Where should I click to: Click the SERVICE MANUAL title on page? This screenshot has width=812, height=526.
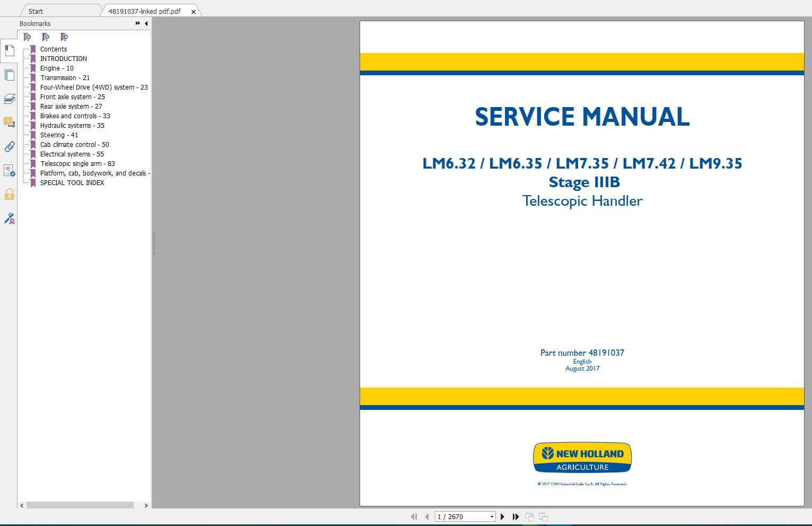tap(582, 117)
